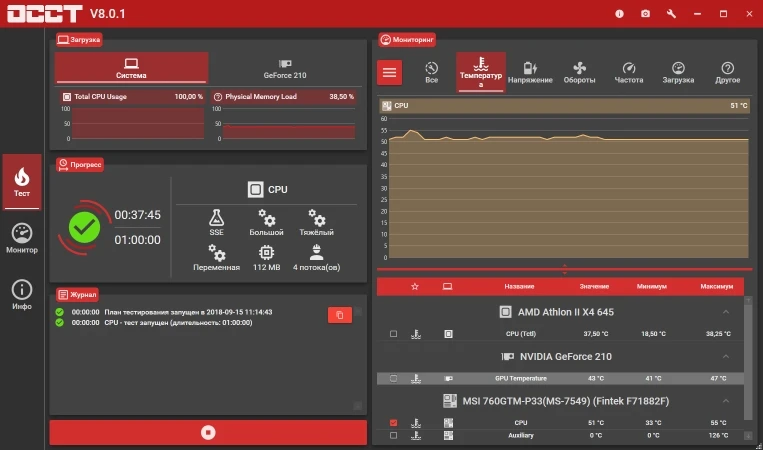Click the 'CPU - тест запущен' journal entry

tap(178, 323)
